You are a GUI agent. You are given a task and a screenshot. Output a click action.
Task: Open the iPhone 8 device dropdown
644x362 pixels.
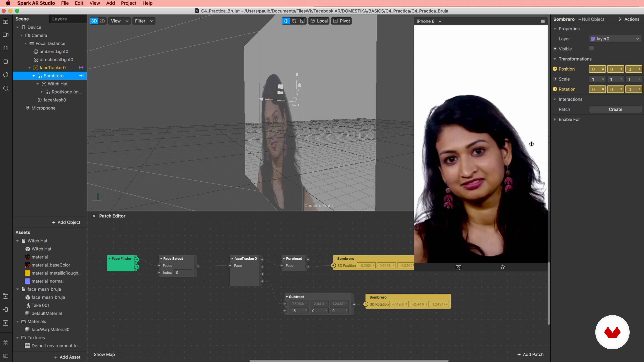click(429, 21)
